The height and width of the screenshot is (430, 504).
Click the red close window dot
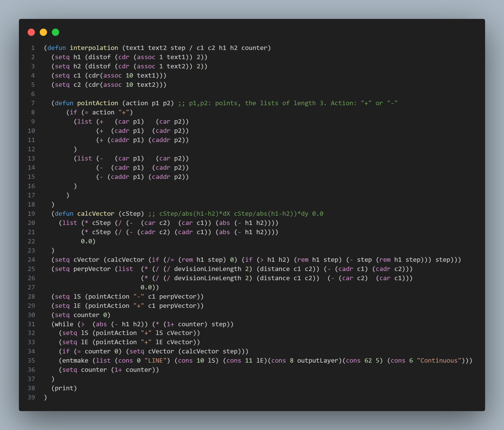pyautogui.click(x=31, y=32)
